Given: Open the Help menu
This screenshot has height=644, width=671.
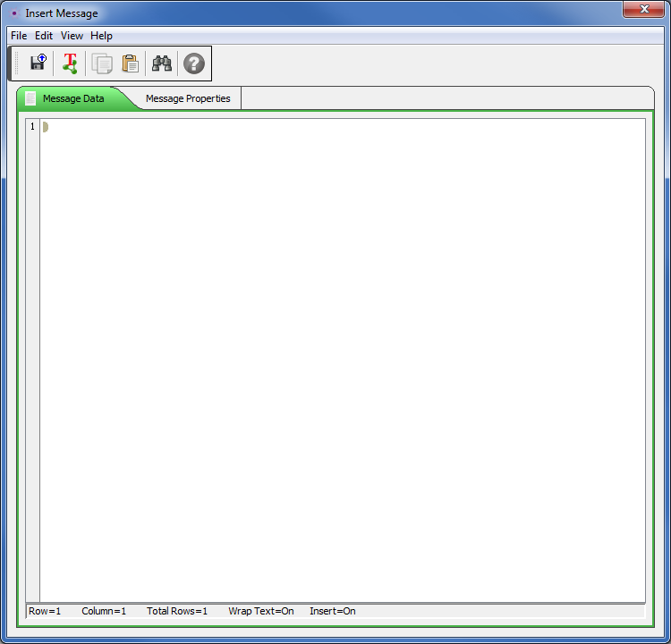Looking at the screenshot, I should click(101, 36).
